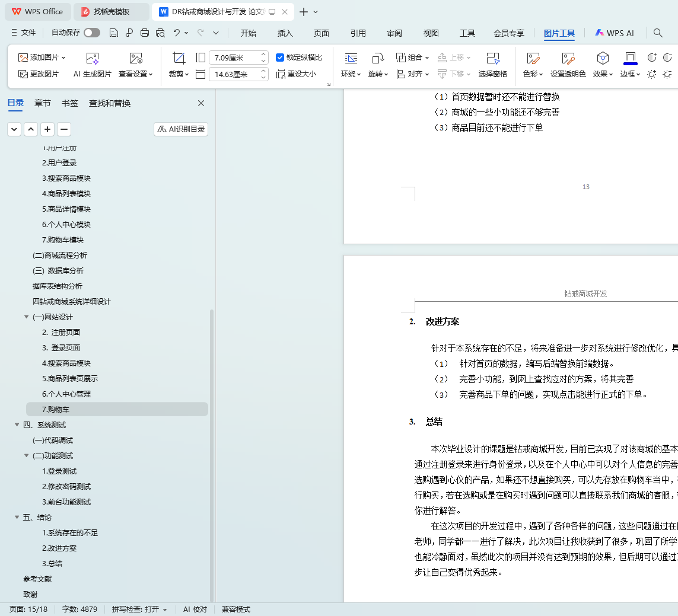Select the crop tool icon
Screen dimensions: 678x616
[179, 58]
